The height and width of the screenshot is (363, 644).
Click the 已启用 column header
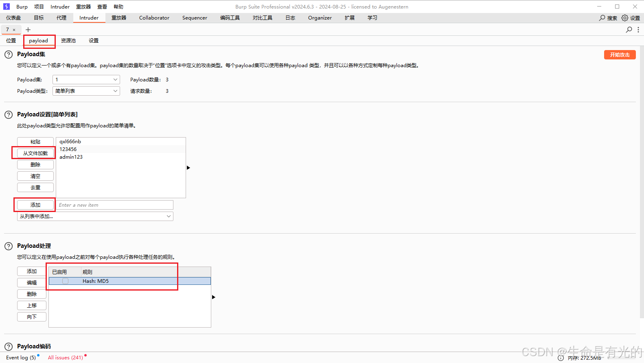click(65, 272)
